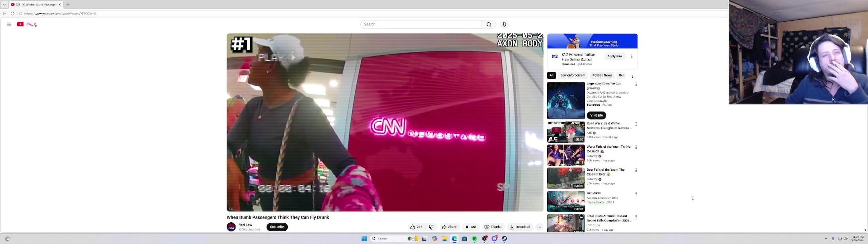Open options for Total Idiots At Work
868x244 pixels.
636,217
